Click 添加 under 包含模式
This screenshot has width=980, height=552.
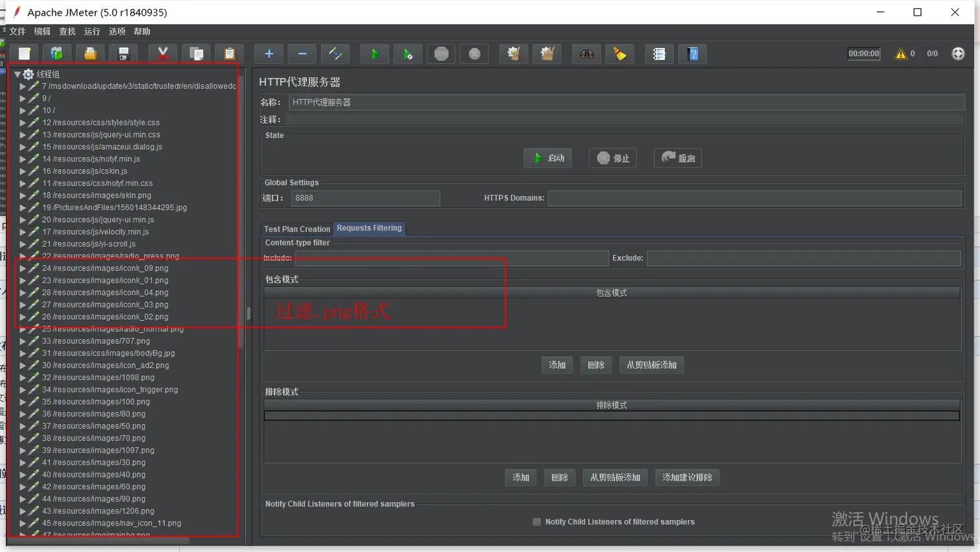[x=557, y=365]
